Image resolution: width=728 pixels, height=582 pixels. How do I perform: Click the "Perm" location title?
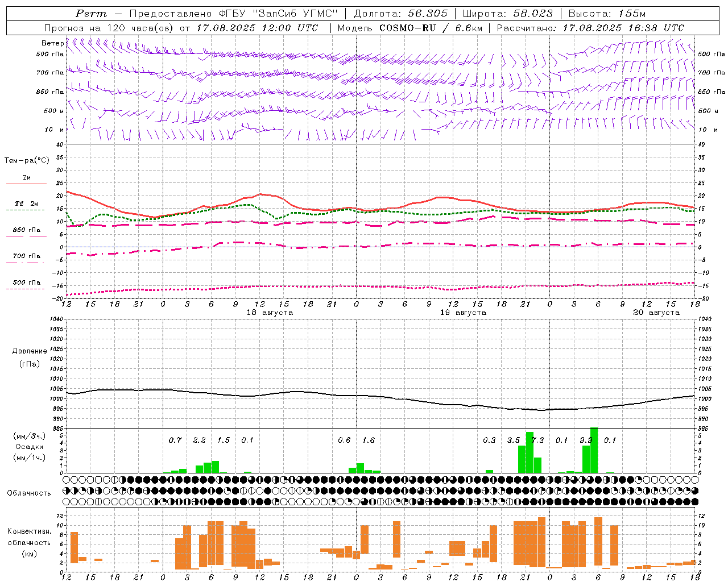point(91,14)
